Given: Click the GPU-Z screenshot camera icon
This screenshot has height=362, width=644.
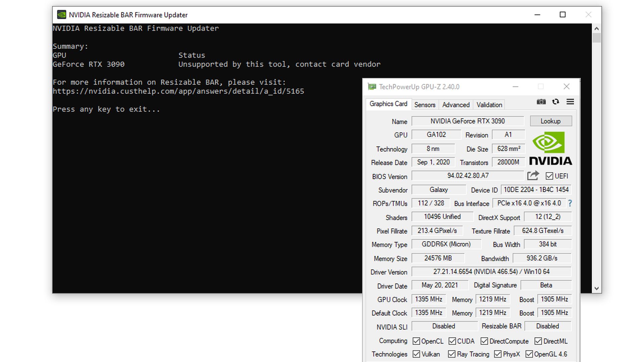Looking at the screenshot, I should coord(541,102).
